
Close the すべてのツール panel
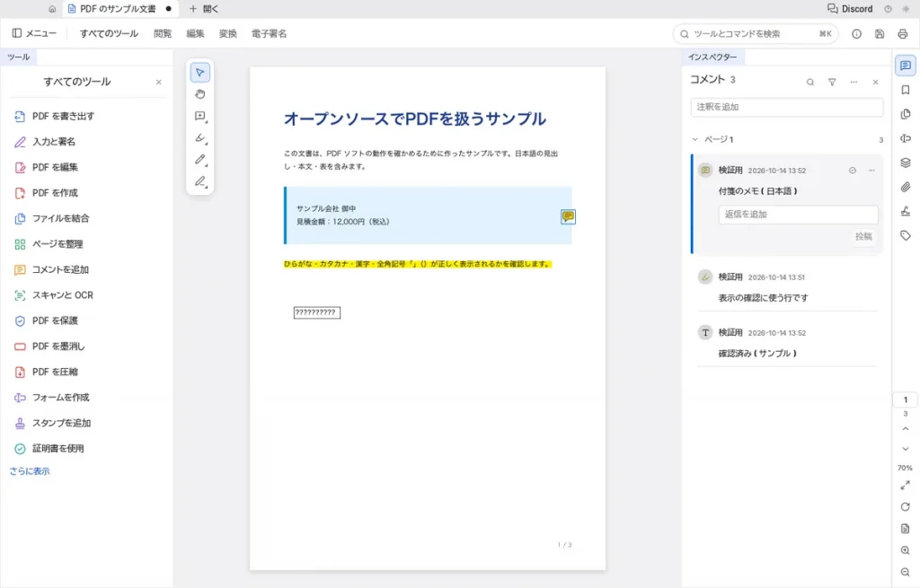158,82
